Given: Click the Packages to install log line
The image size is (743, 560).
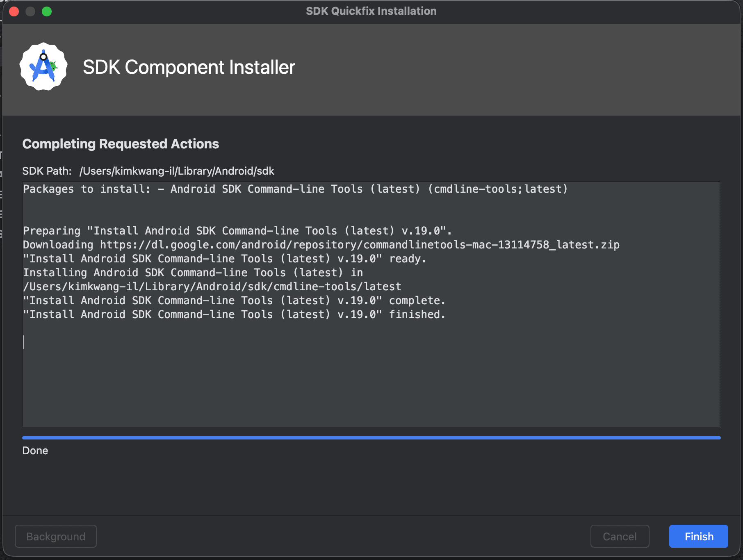Looking at the screenshot, I should pos(295,189).
